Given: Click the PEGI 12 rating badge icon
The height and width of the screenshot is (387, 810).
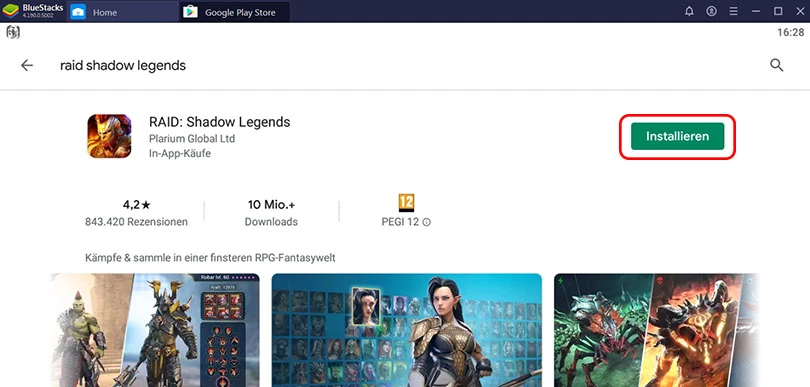Looking at the screenshot, I should (x=407, y=203).
